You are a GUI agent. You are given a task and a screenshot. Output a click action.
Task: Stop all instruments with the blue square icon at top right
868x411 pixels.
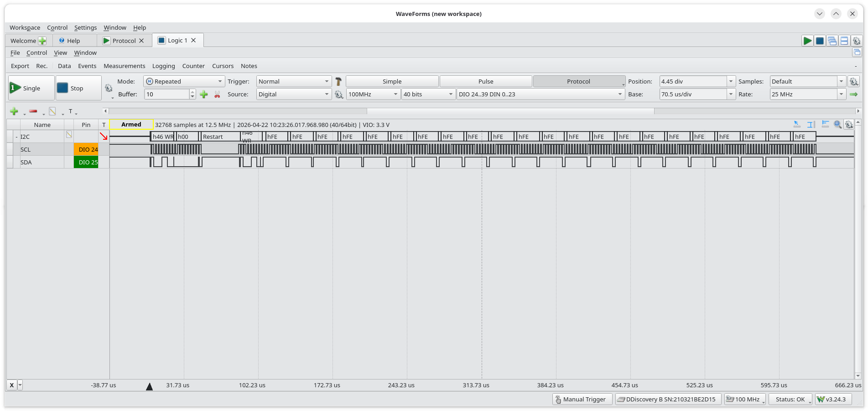(x=820, y=41)
